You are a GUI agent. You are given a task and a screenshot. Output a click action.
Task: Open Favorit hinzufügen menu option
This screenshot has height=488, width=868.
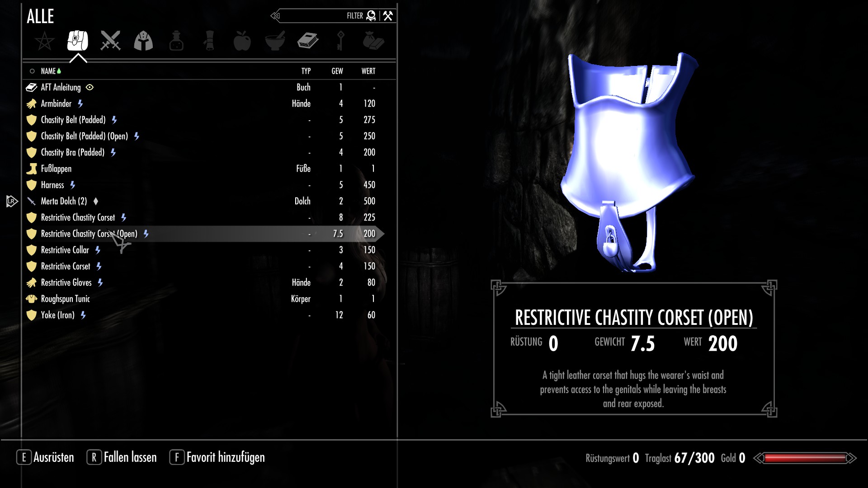(x=225, y=458)
